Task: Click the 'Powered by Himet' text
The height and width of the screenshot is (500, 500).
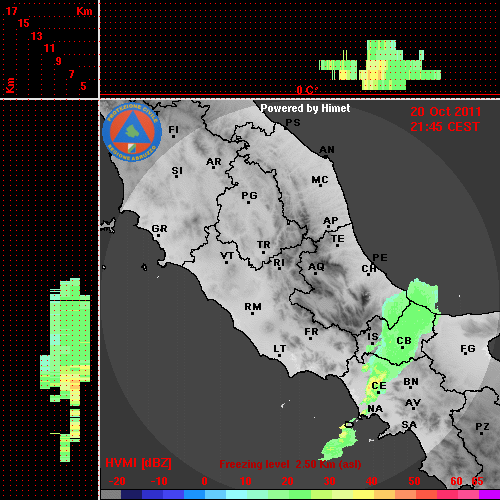Action: 305,108
